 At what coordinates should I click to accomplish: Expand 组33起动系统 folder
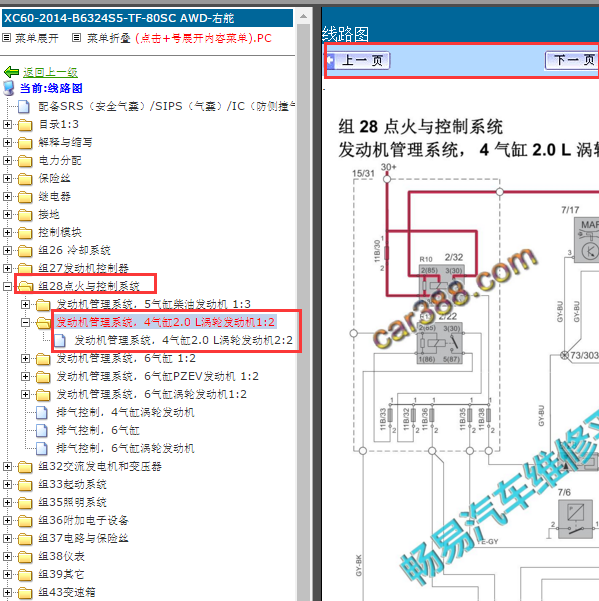click(x=7, y=484)
